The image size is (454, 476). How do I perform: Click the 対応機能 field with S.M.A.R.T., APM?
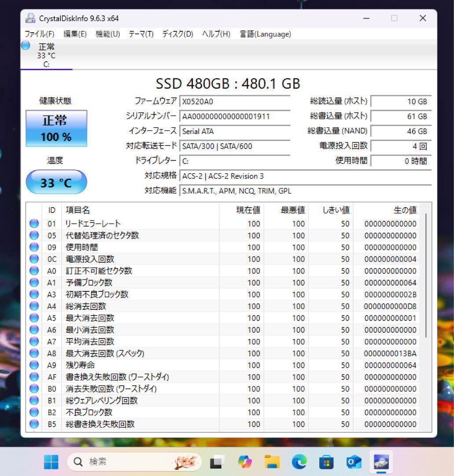pos(306,191)
